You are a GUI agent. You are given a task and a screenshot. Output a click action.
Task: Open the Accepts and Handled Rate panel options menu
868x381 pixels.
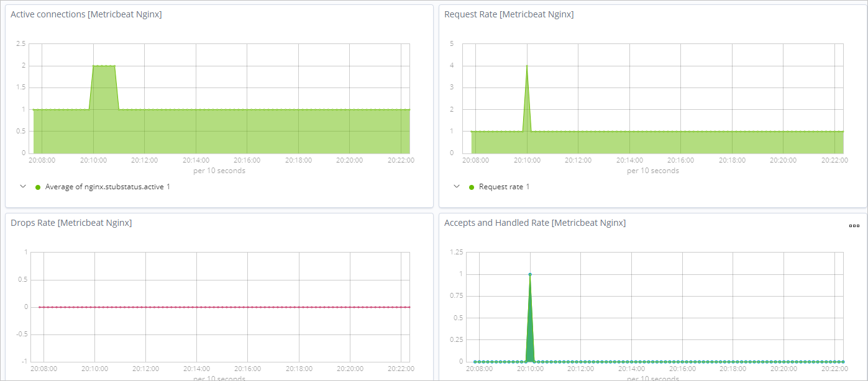854,226
